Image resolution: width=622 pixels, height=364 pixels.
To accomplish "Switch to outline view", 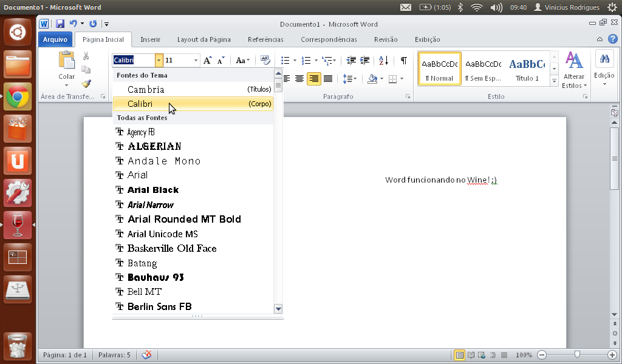I will (493, 355).
